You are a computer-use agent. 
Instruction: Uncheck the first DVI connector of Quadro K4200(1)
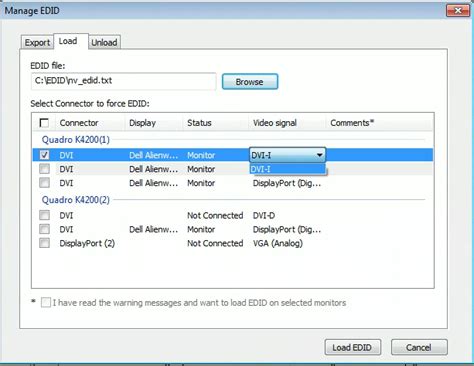tap(44, 155)
